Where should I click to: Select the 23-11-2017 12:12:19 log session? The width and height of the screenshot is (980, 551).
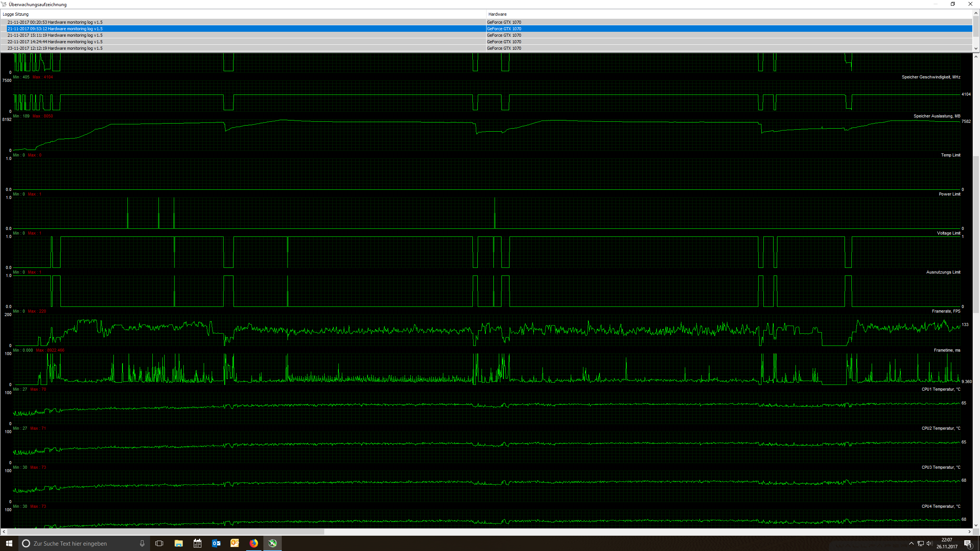pos(55,48)
